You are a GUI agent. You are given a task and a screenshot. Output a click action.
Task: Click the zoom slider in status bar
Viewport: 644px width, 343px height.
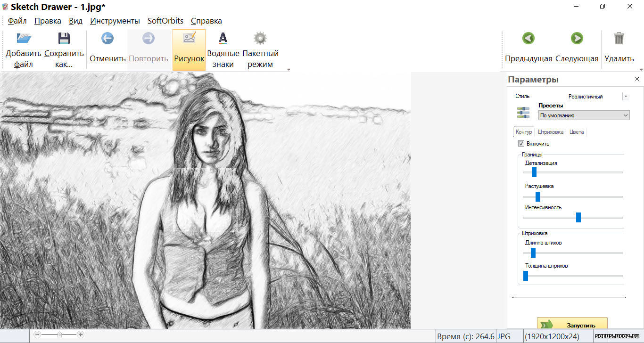(x=59, y=335)
